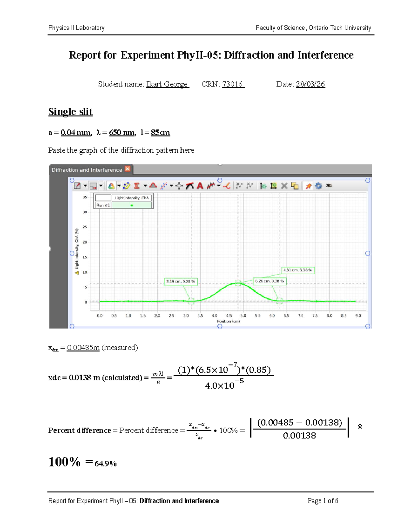Click the Single slit heading
Screen dimensions: 411x532
[71, 112]
